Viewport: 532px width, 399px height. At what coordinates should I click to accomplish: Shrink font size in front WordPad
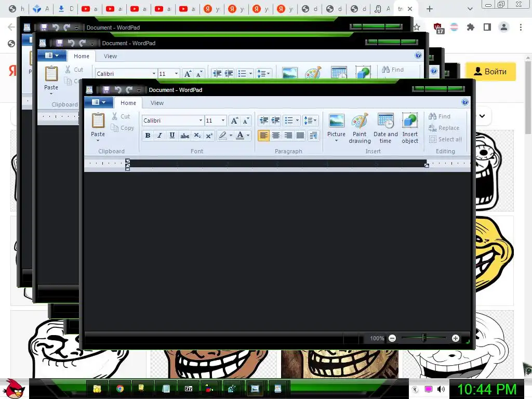point(246,121)
